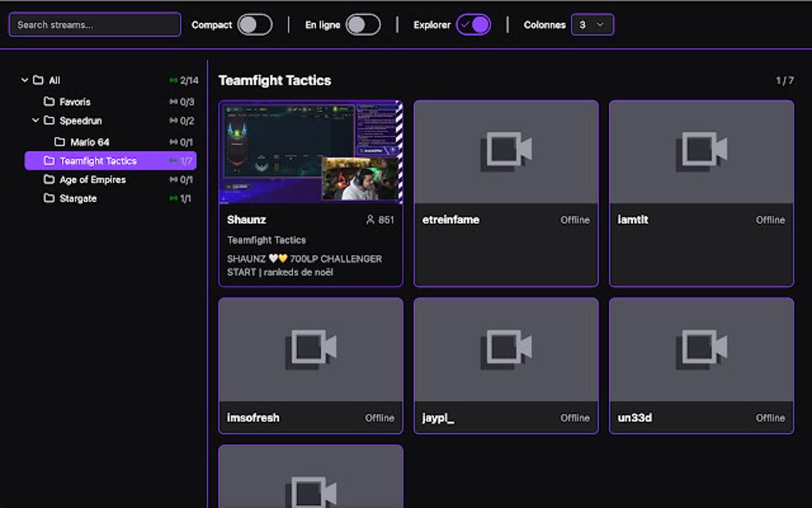Disable the Explorer toggle

[474, 25]
